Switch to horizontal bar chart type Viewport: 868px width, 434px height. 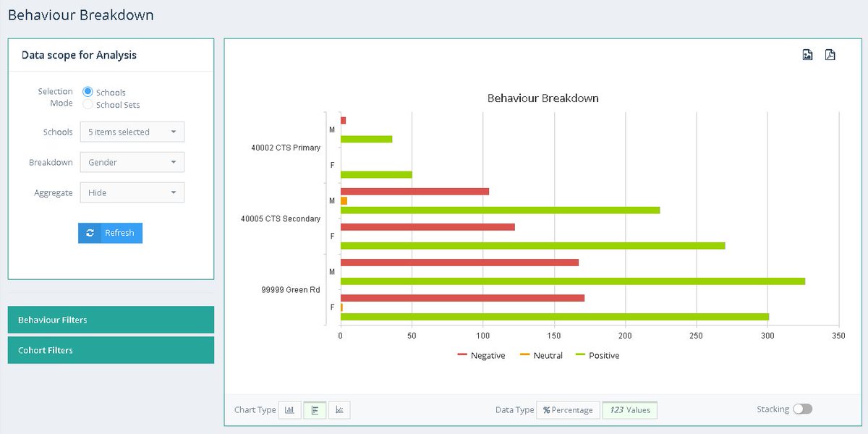[315, 410]
